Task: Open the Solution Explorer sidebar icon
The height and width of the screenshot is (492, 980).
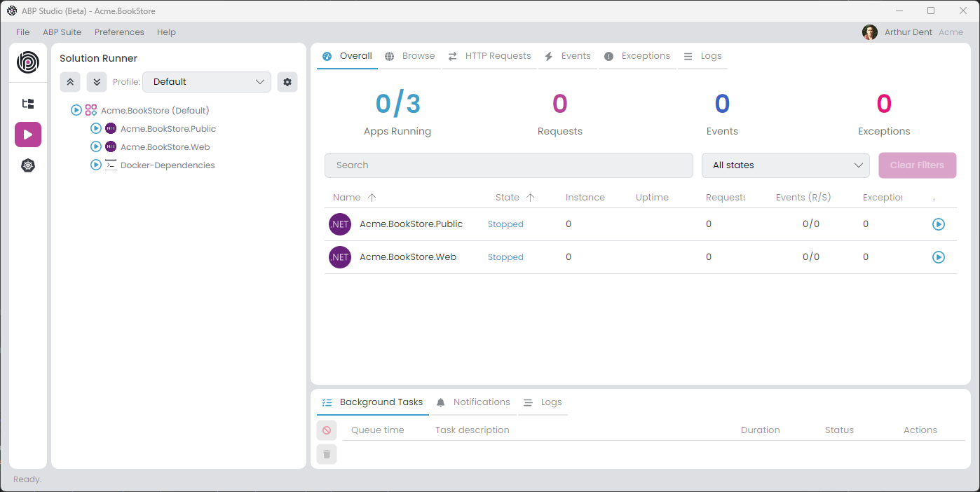Action: pos(28,104)
